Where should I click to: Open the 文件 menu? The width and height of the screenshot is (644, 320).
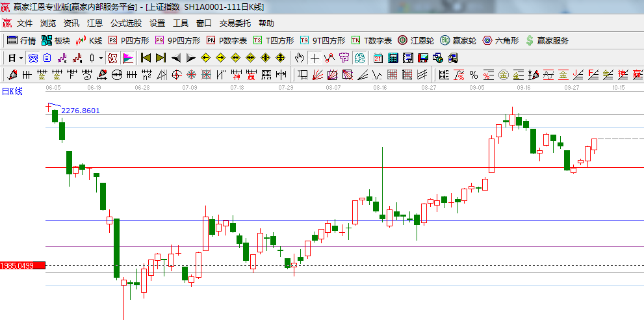(x=25, y=23)
